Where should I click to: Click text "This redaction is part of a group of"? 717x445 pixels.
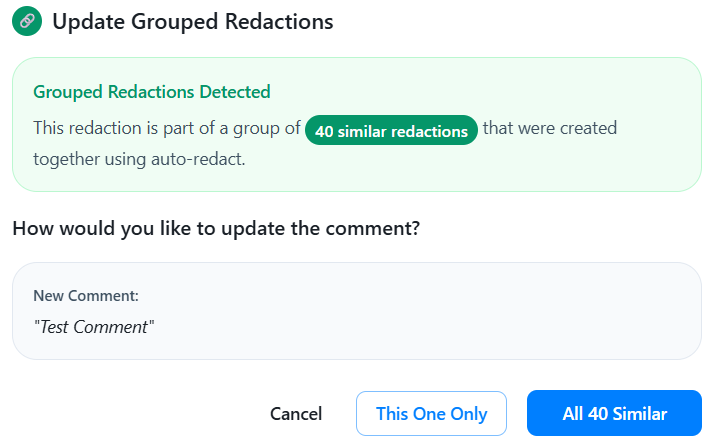(166, 129)
